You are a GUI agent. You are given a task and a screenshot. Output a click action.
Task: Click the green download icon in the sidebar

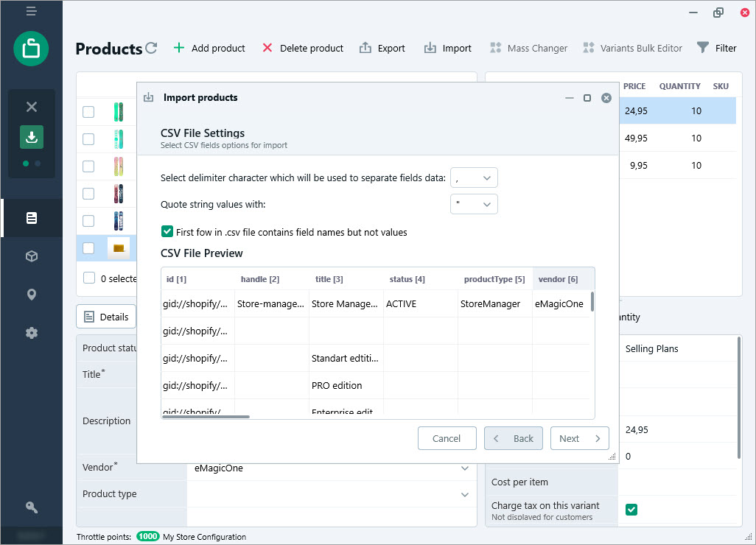click(x=32, y=137)
